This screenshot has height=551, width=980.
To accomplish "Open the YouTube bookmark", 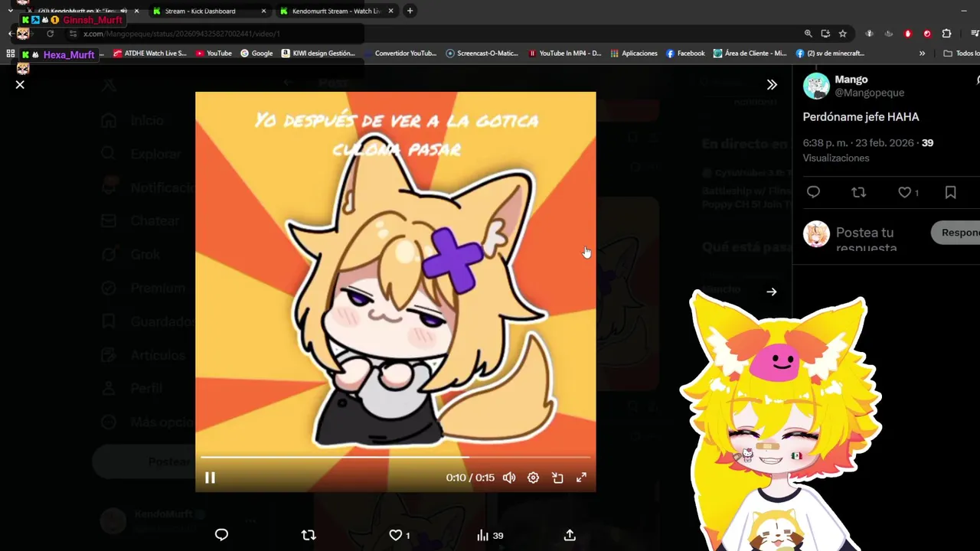I will [214, 54].
